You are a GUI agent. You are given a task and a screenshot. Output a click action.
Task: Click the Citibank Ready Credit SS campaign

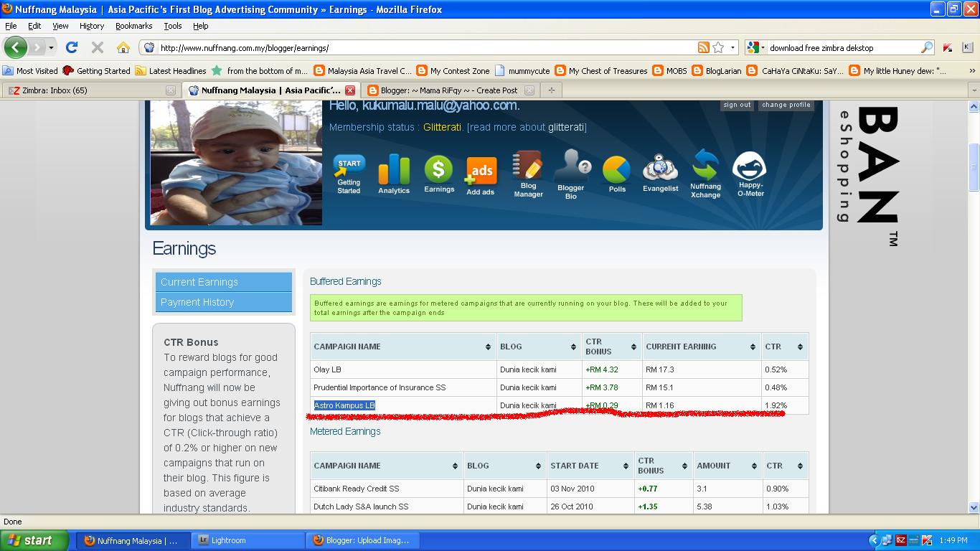coord(357,489)
